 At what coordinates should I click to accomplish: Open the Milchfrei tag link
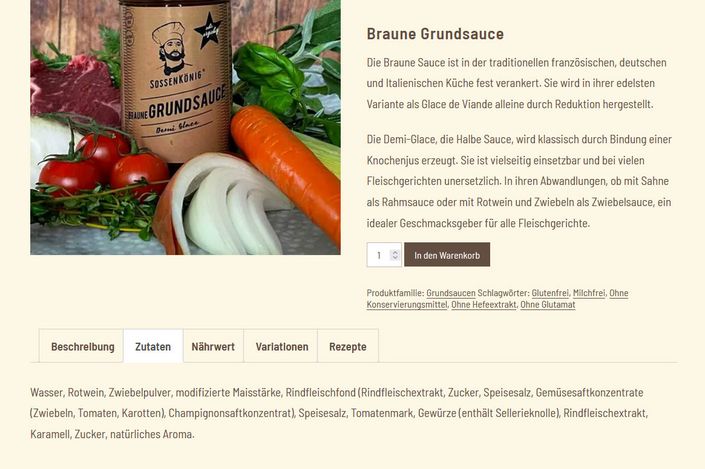tap(589, 293)
